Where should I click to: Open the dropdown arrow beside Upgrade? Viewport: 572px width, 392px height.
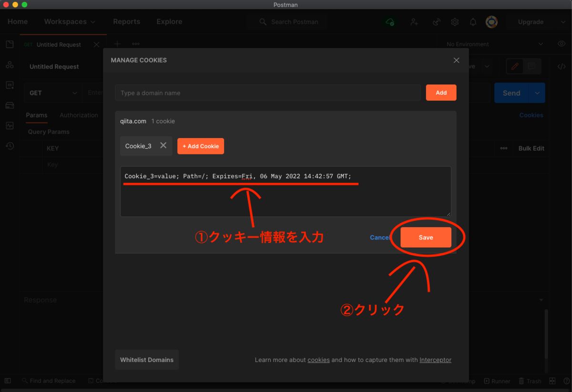coord(562,22)
